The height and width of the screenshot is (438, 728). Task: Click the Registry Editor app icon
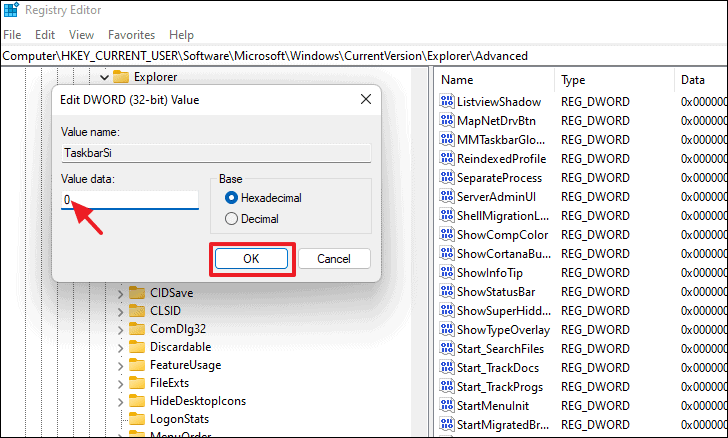coord(11,9)
